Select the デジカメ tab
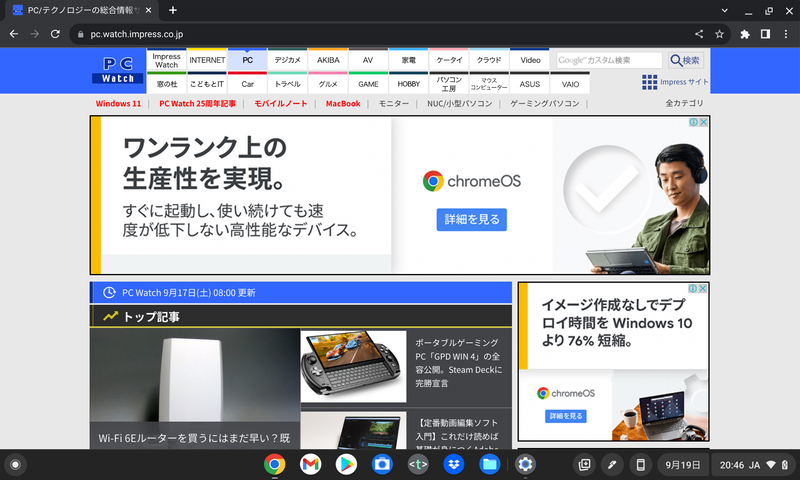The height and width of the screenshot is (480, 800). tap(288, 60)
